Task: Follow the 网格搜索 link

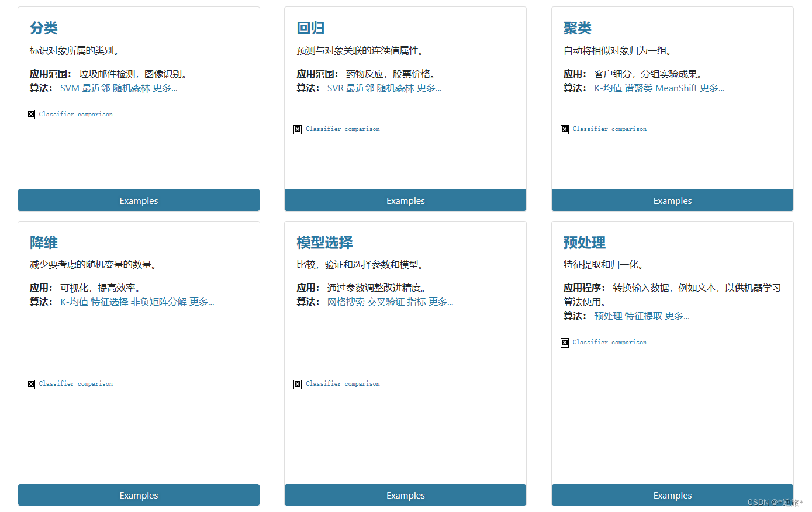Action: click(346, 302)
